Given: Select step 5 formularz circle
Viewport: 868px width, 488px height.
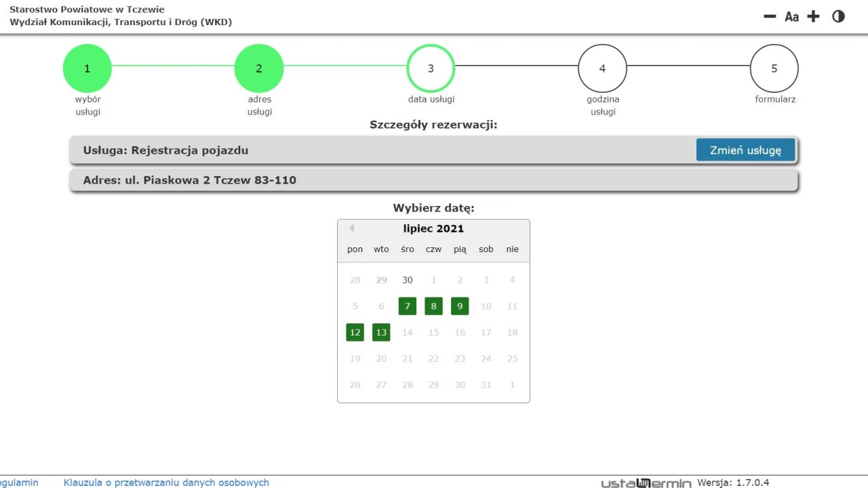Looking at the screenshot, I should 774,68.
